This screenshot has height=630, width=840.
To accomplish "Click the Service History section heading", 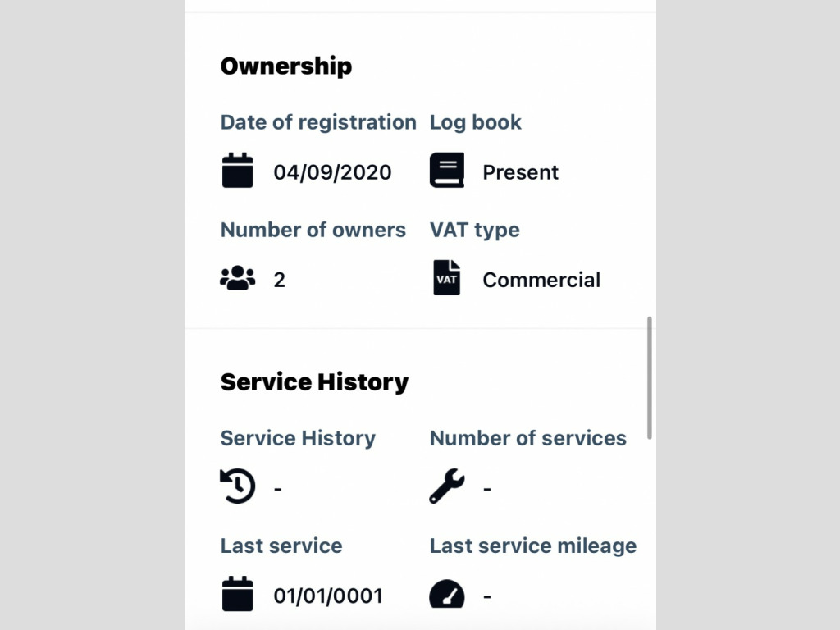I will click(x=314, y=382).
